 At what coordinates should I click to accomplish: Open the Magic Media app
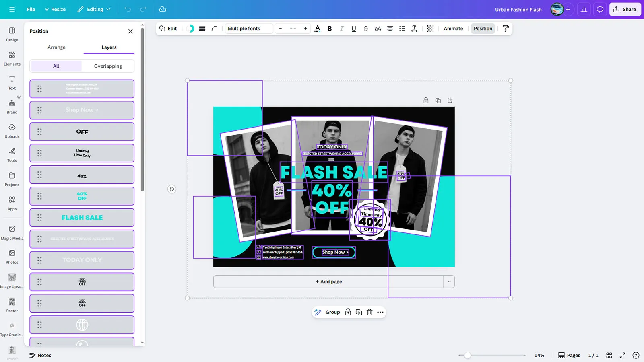click(12, 232)
